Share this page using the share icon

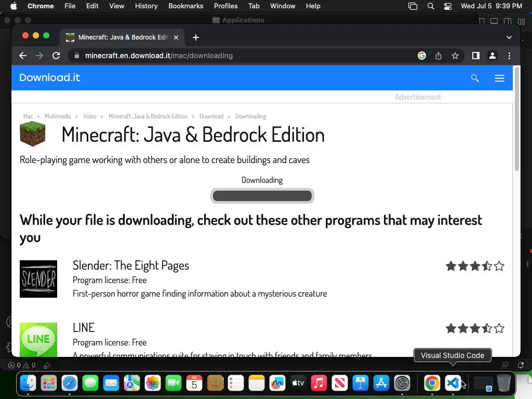[x=438, y=56]
